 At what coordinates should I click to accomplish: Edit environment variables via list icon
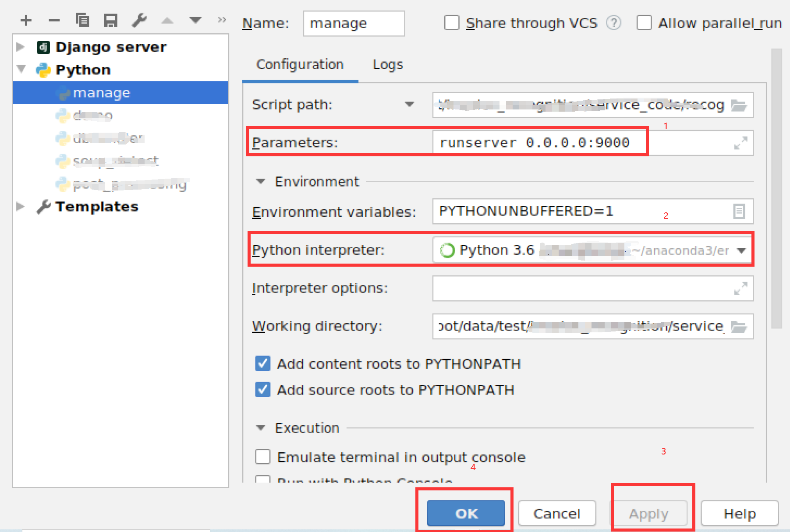click(x=739, y=211)
